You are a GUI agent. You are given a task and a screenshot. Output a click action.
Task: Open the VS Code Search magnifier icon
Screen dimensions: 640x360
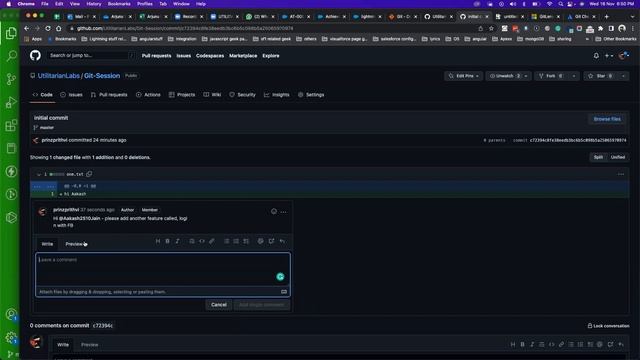[11, 56]
